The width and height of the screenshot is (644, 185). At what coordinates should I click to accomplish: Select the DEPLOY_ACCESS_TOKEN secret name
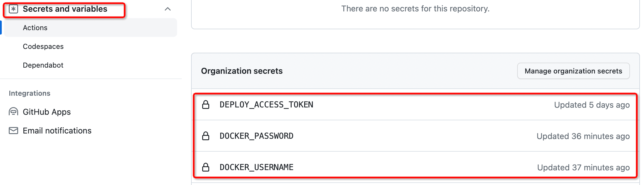[x=266, y=105]
